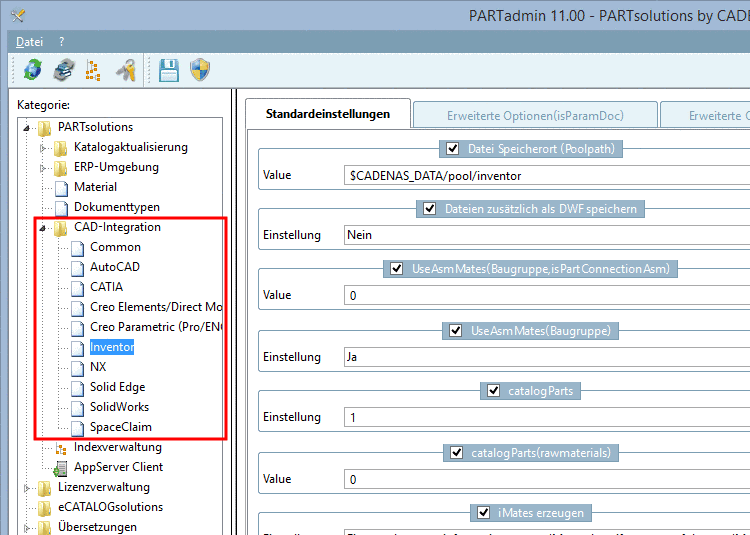Open the Datei menu
The image size is (750, 535).
pos(30,42)
